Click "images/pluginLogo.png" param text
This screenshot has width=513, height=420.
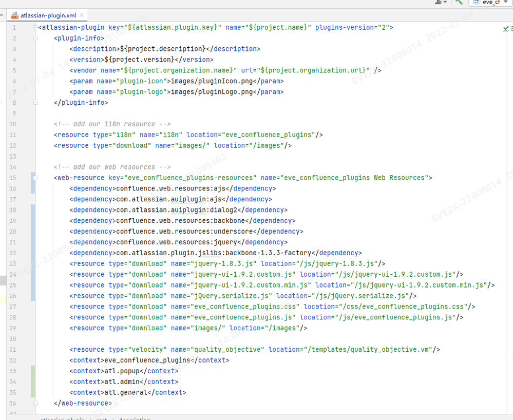coord(212,92)
